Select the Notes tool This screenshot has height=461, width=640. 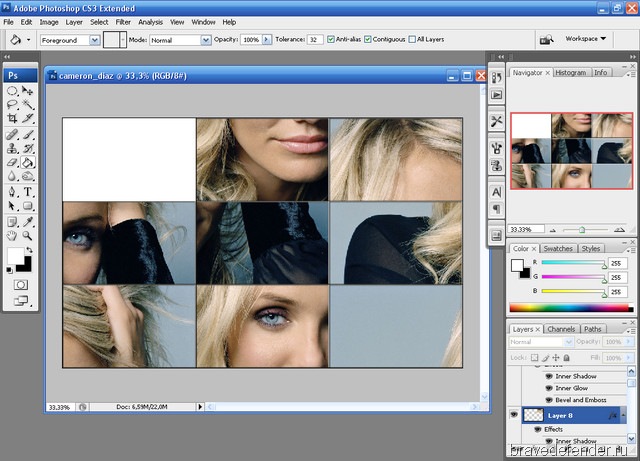[12, 222]
